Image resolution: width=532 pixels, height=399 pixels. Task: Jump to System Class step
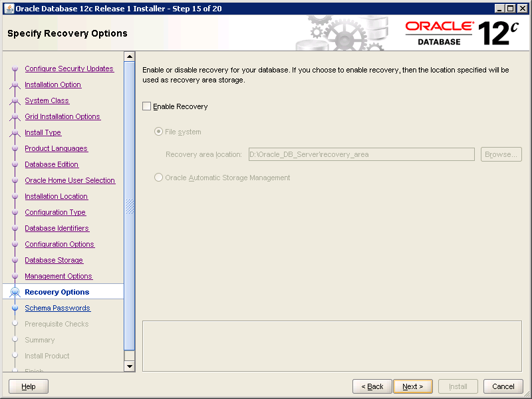[47, 100]
